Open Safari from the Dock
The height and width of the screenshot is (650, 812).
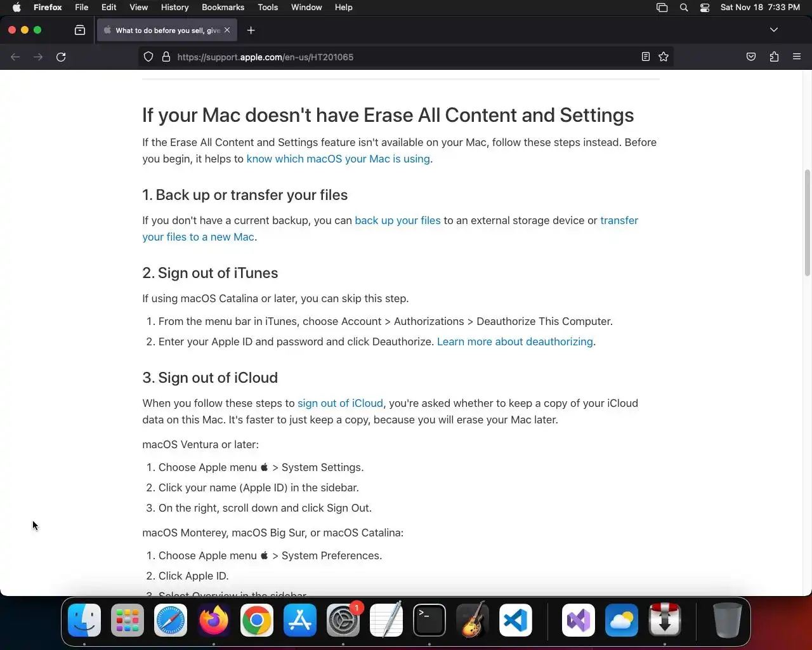(x=171, y=620)
